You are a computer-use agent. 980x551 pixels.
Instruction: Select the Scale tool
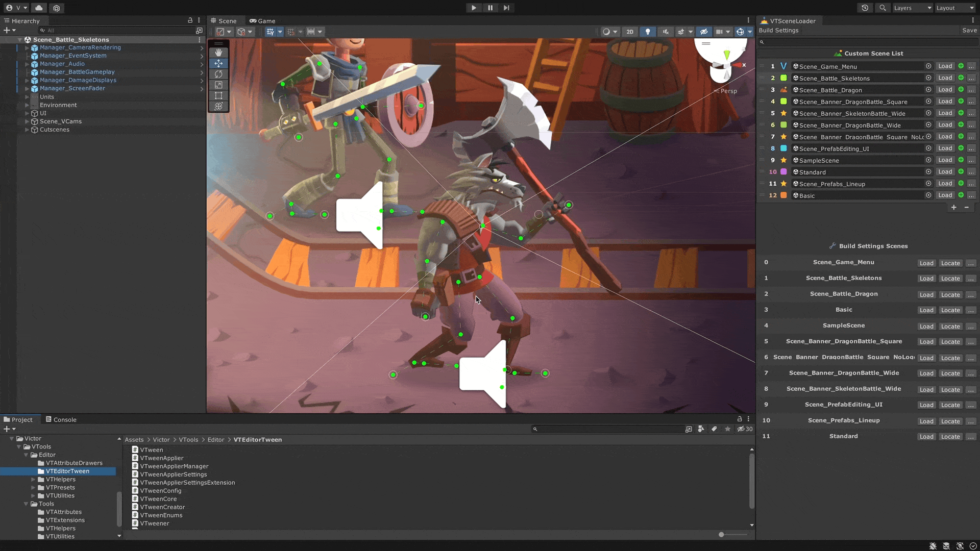218,85
